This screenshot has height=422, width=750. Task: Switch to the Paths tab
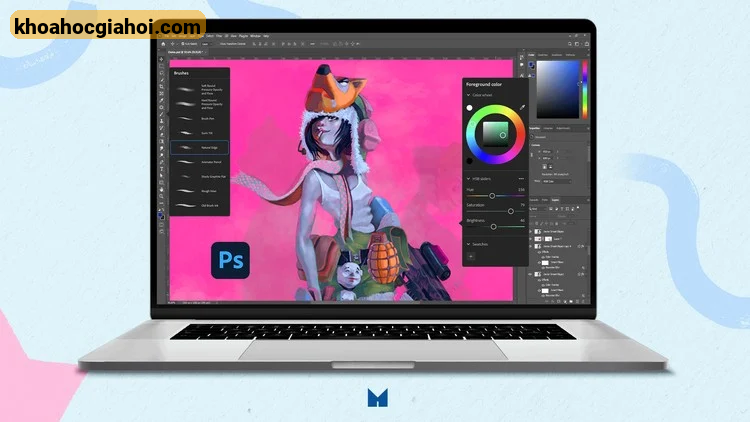(545, 200)
